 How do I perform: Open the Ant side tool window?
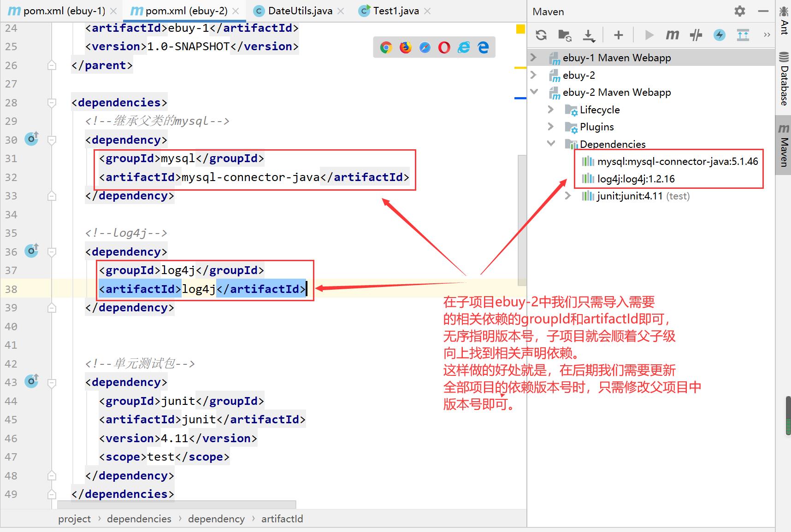point(784,20)
